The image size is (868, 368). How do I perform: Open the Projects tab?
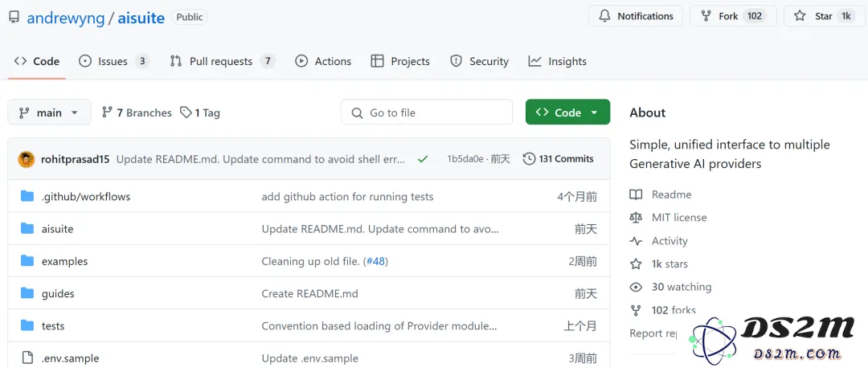click(400, 61)
